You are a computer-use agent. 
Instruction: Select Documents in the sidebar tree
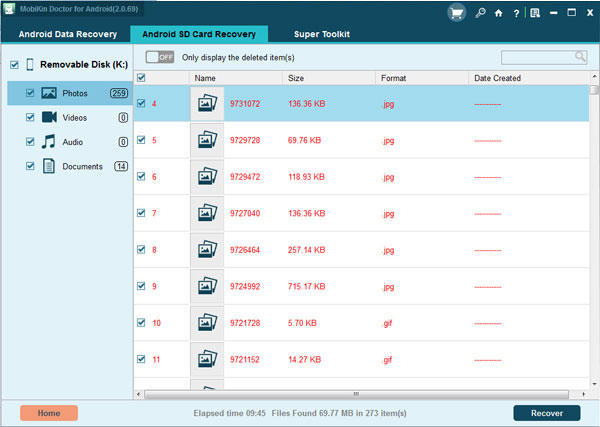[x=70, y=166]
